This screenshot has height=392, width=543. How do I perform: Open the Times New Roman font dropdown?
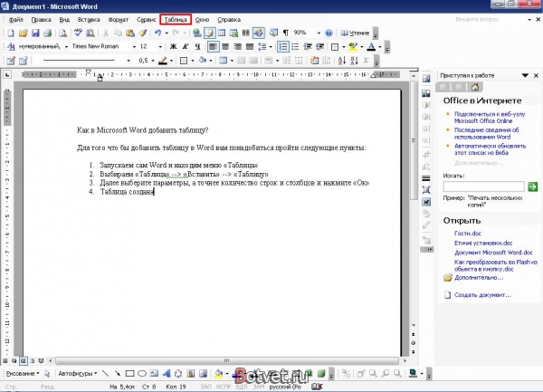pyautogui.click(x=134, y=46)
